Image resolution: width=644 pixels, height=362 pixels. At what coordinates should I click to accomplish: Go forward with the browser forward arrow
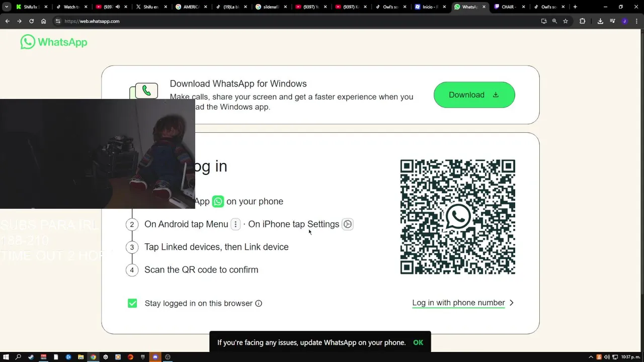tap(19, 21)
